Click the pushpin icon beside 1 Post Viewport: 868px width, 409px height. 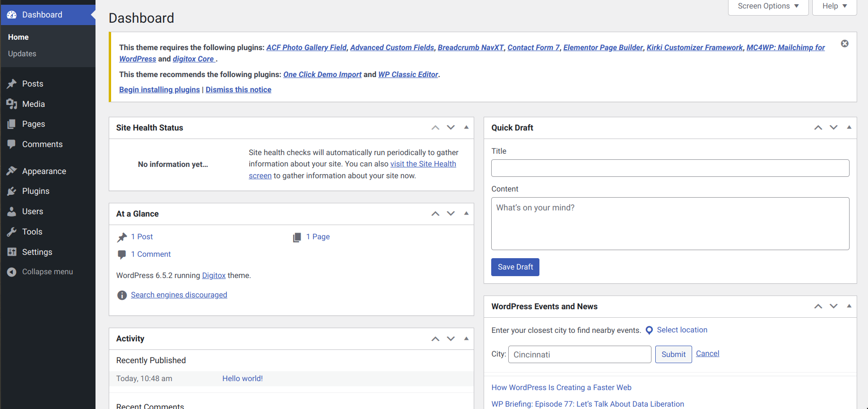click(122, 237)
